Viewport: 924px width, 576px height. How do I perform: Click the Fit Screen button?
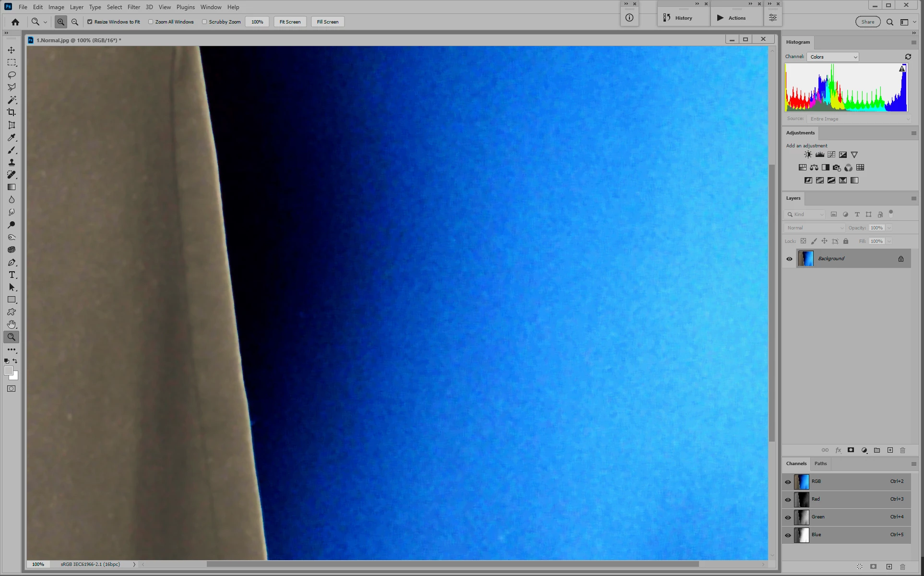(290, 22)
